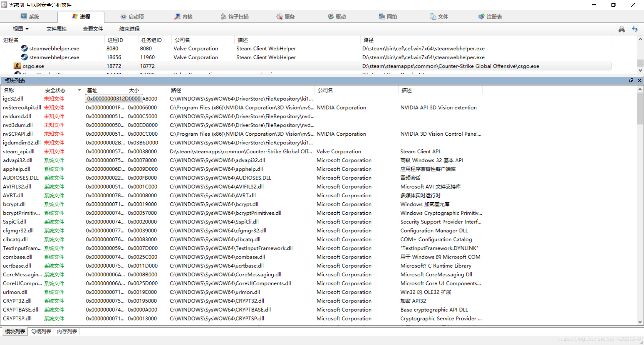
Task: Switch to the 内存列表 bottom tab
Action: pyautogui.click(x=67, y=331)
